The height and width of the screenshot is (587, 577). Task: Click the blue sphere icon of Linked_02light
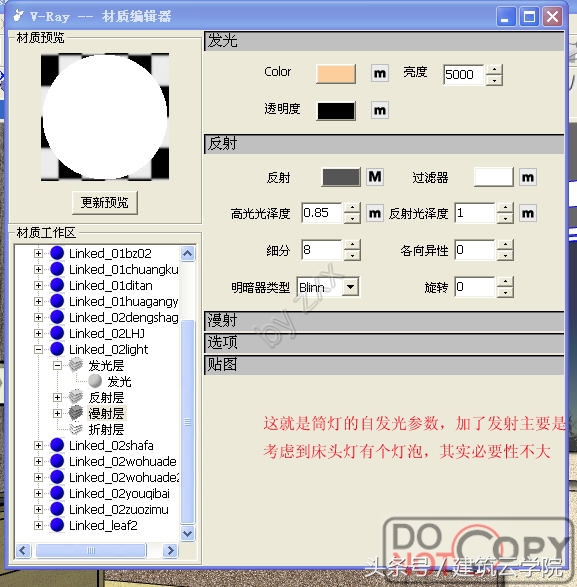click(x=57, y=349)
